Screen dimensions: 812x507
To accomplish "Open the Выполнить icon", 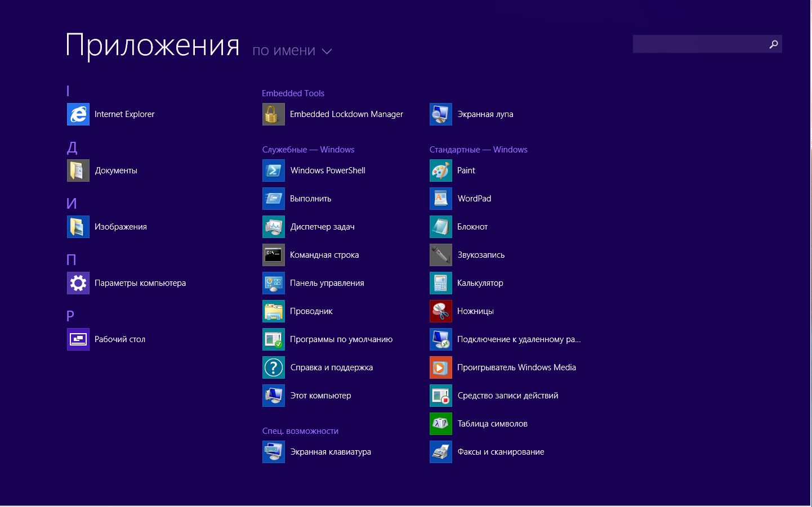I will 274,199.
